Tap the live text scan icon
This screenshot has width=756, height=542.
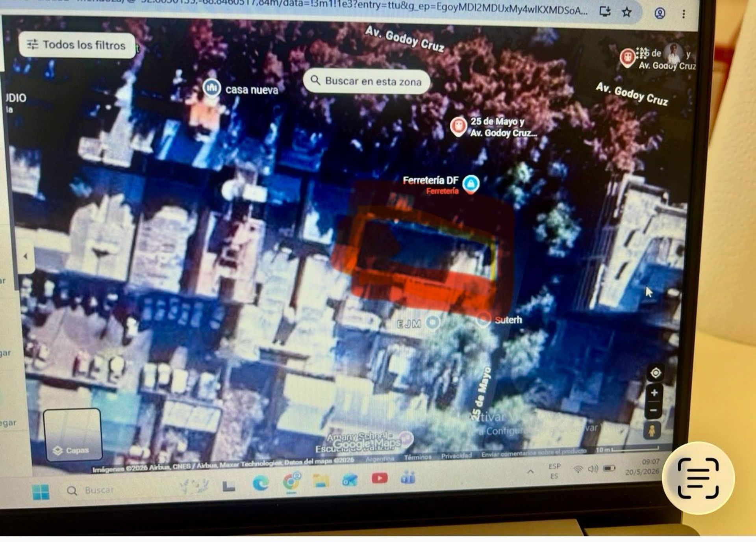coord(698,478)
